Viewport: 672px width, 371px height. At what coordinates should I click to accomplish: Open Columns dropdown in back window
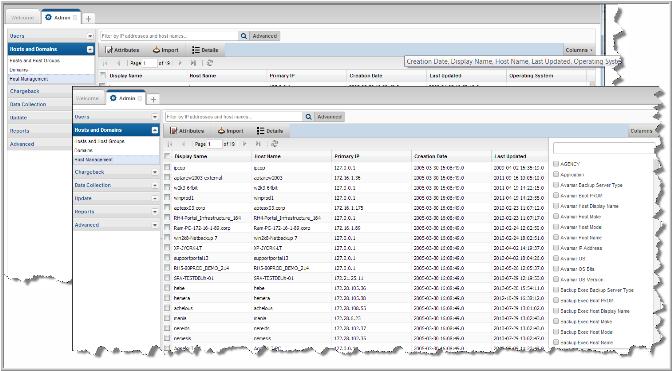[x=579, y=50]
